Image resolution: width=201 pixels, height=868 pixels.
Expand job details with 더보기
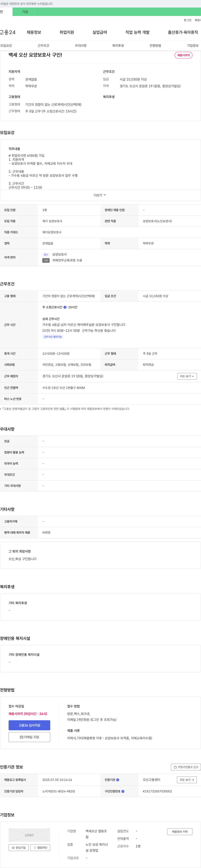tap(100, 195)
